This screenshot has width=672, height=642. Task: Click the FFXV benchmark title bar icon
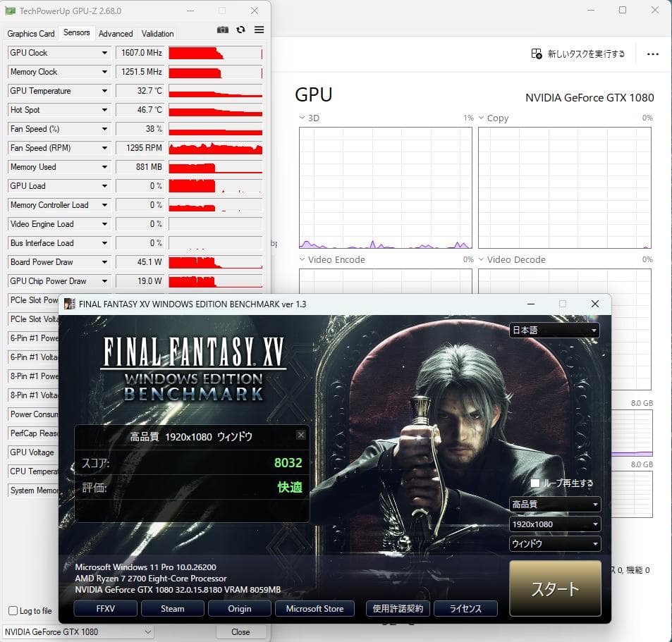[x=69, y=304]
